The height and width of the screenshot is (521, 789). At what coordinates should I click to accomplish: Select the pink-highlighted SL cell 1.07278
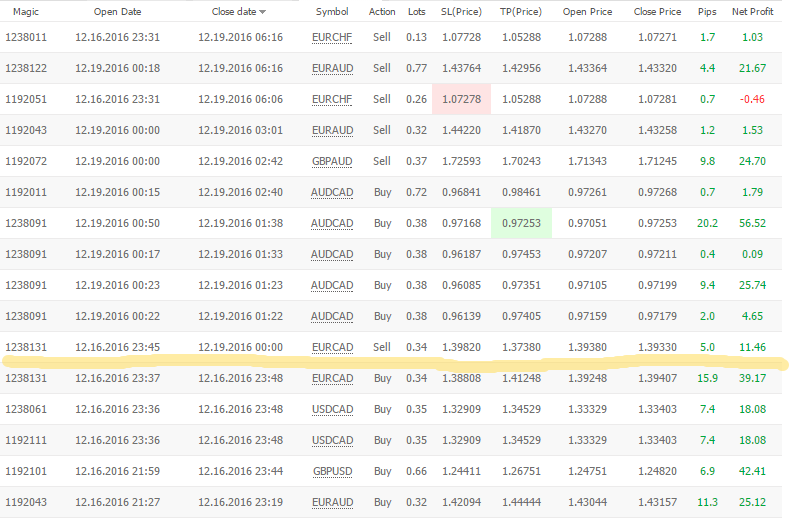(461, 99)
